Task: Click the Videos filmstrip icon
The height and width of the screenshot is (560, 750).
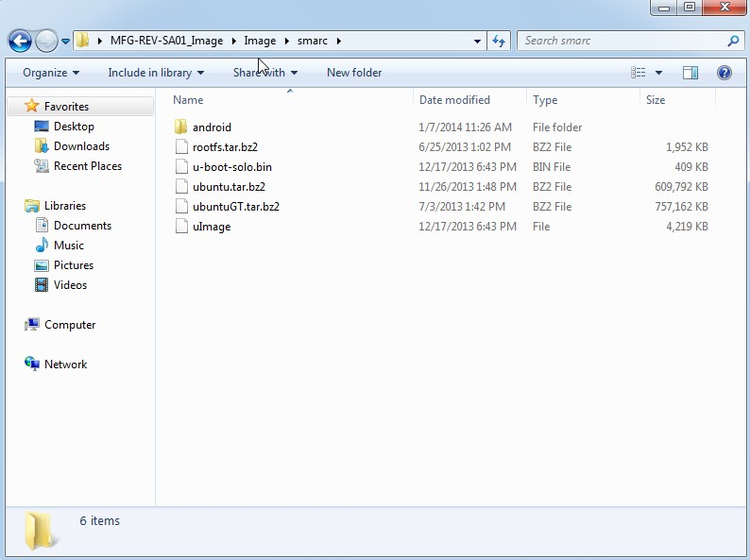Action: click(42, 285)
